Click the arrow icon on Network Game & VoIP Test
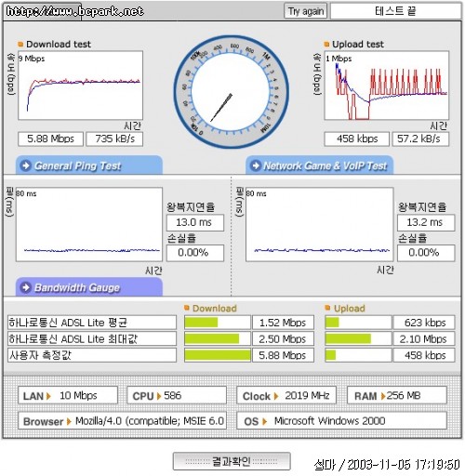Viewport: 465px width, 476px height. click(x=256, y=165)
